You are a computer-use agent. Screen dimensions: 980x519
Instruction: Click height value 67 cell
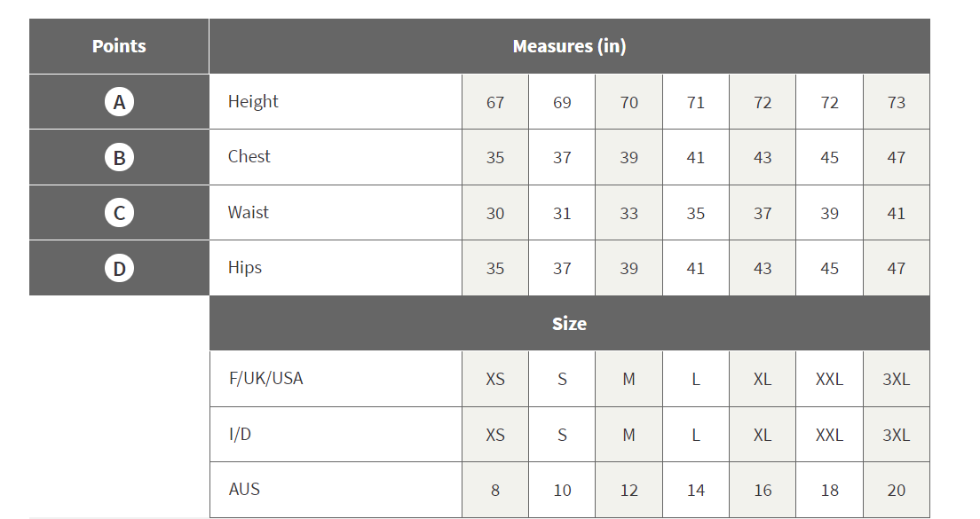495,103
